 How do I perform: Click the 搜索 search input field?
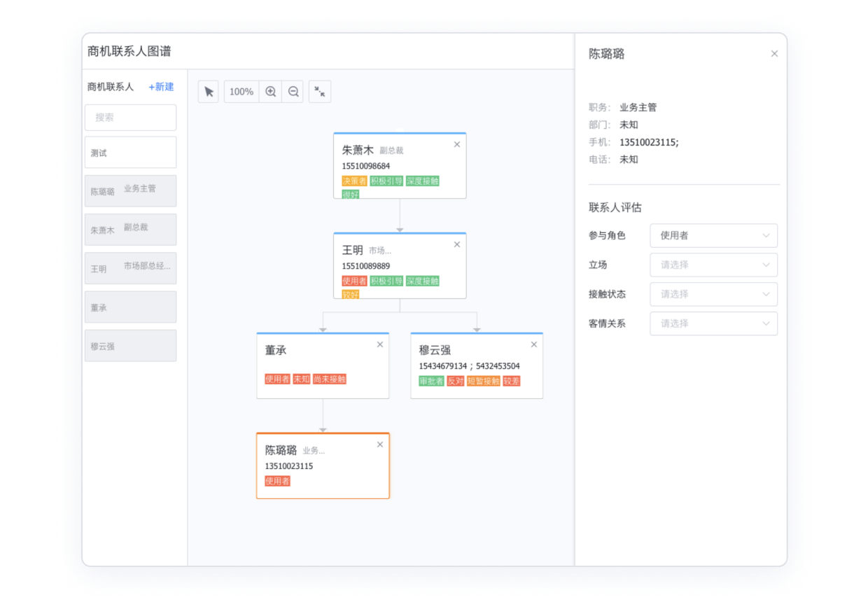pos(130,117)
